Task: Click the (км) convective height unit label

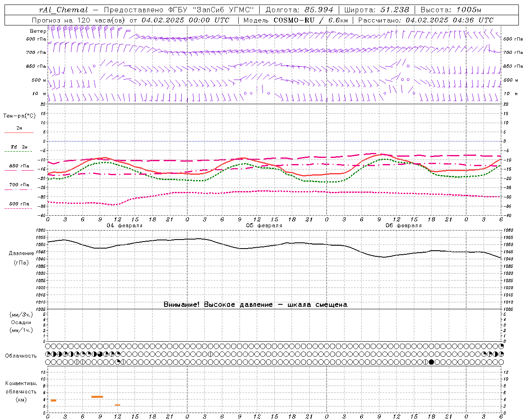Action: point(21,399)
